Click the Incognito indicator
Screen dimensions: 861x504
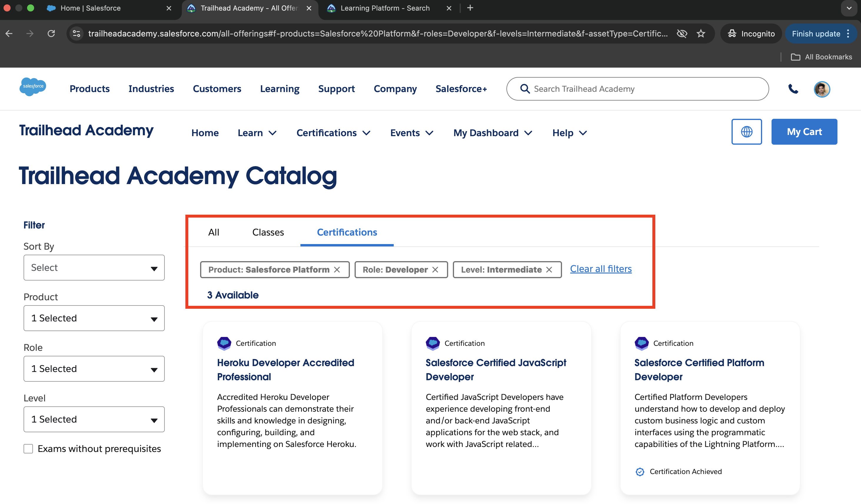[x=751, y=34]
